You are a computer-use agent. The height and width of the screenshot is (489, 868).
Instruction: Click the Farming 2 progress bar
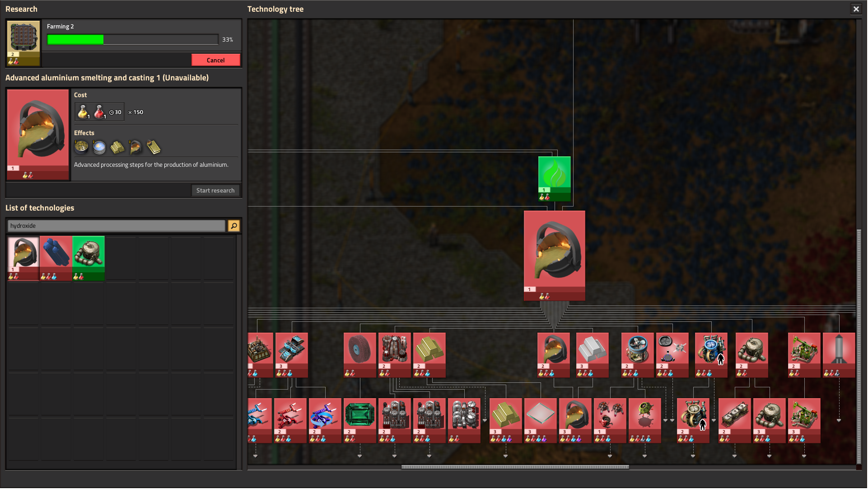point(133,40)
